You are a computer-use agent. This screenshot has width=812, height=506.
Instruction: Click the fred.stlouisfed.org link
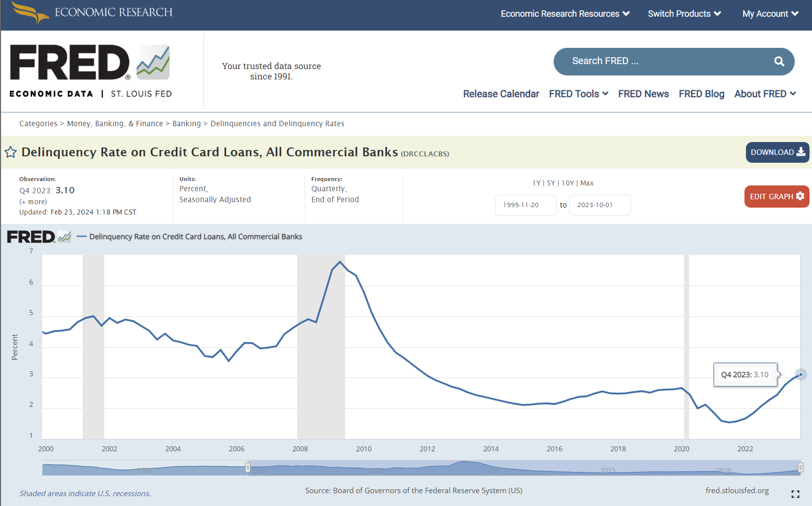[x=737, y=491]
